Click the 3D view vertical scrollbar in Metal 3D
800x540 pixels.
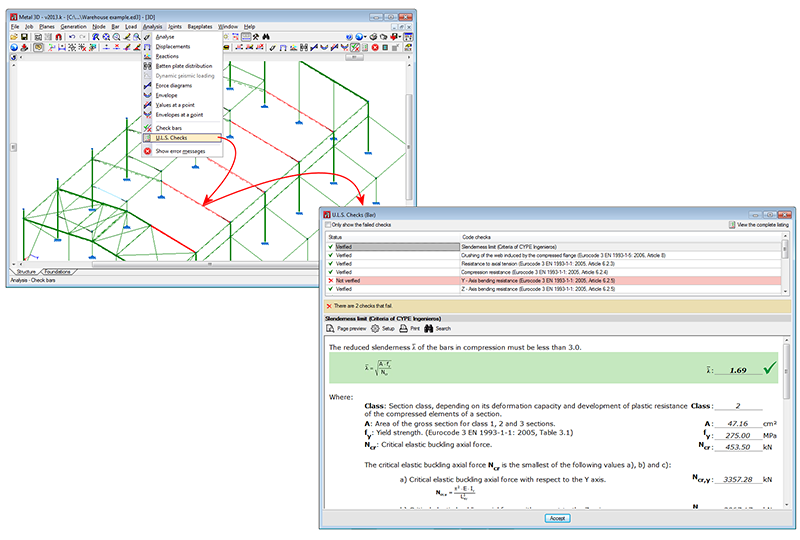pos(409,148)
